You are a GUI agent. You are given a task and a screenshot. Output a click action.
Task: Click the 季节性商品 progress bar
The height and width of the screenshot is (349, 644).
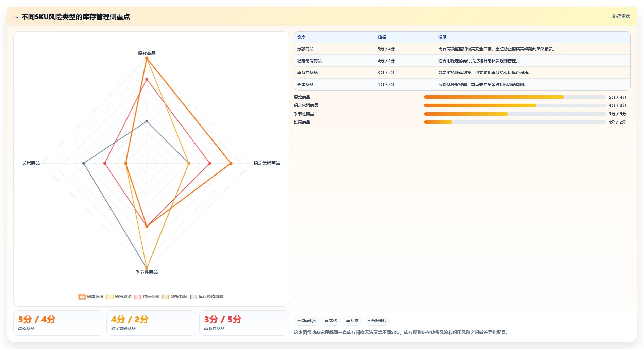click(x=515, y=114)
